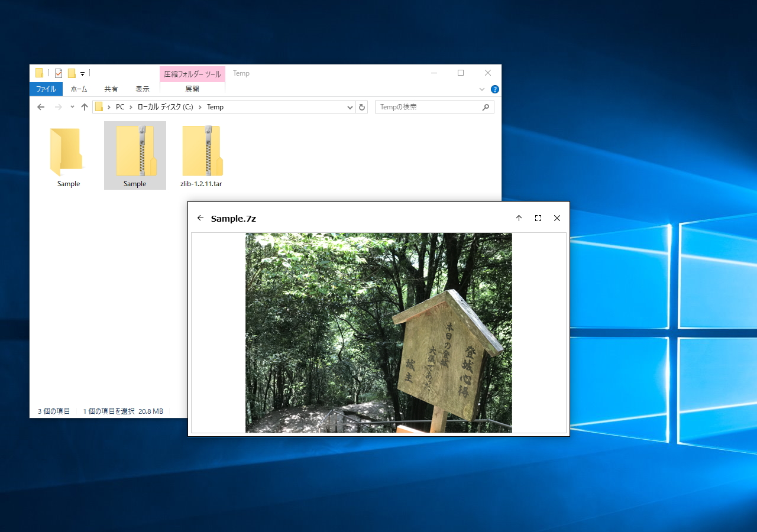Viewport: 757px width, 532px height.
Task: Select ローカル ディスク (C:) in the breadcrumb
Action: point(166,107)
